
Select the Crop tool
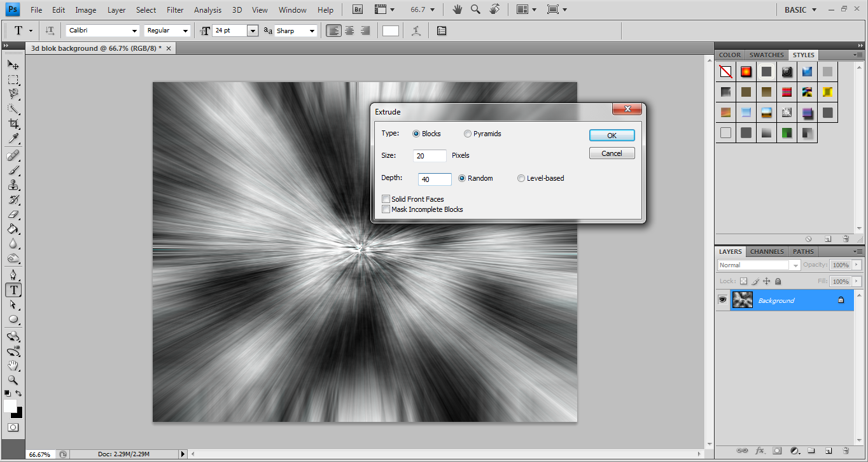(x=13, y=123)
